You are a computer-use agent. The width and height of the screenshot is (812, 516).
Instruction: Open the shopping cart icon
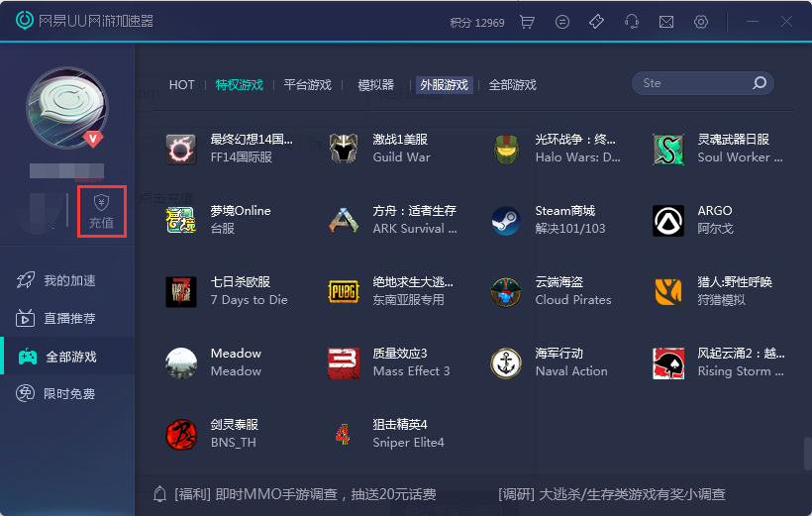527,22
